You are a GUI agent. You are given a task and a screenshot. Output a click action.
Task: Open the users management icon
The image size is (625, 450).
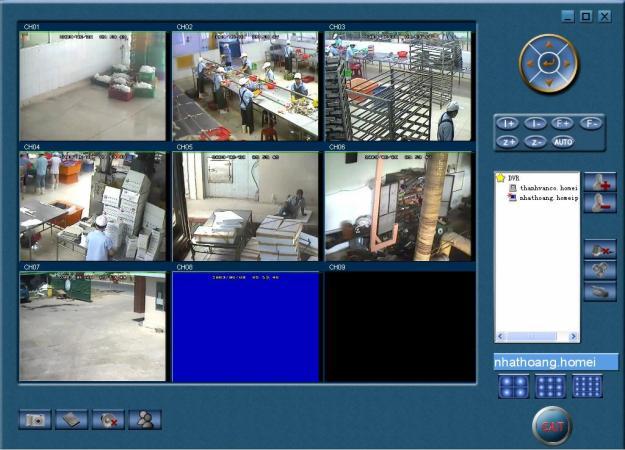tap(145, 419)
